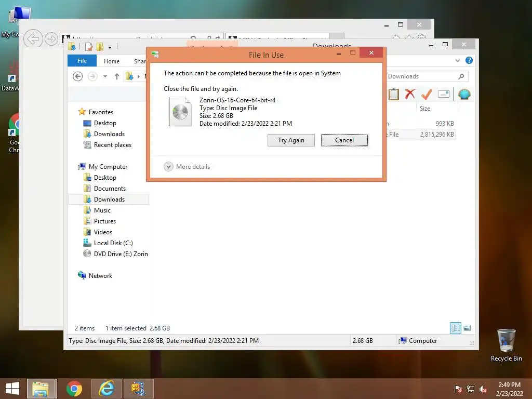Open the Recycle Bin desktop icon
The height and width of the screenshot is (399, 532).
(x=506, y=345)
